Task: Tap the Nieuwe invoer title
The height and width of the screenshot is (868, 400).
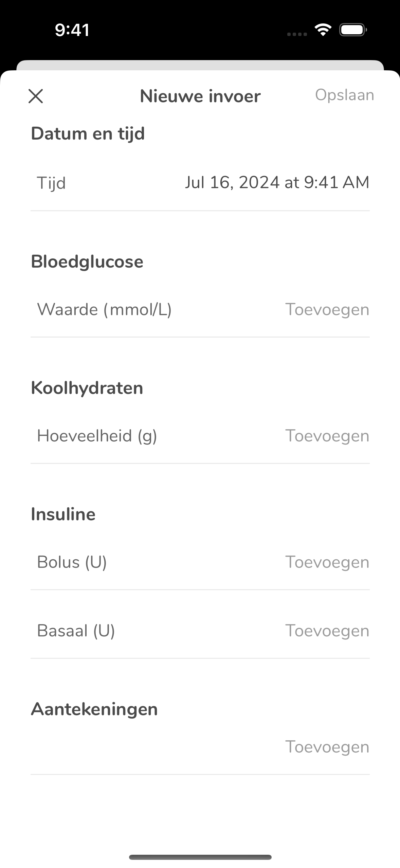Action: pyautogui.click(x=200, y=96)
